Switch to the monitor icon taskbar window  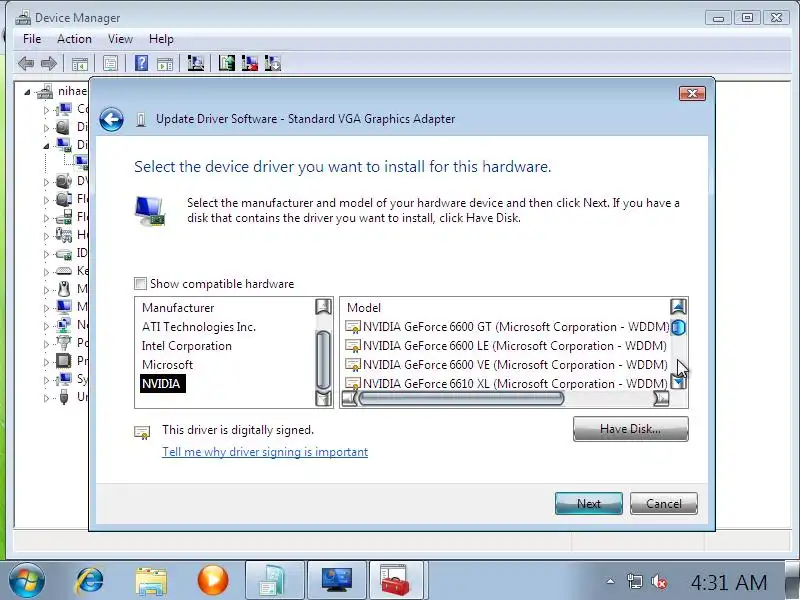pyautogui.click(x=337, y=580)
